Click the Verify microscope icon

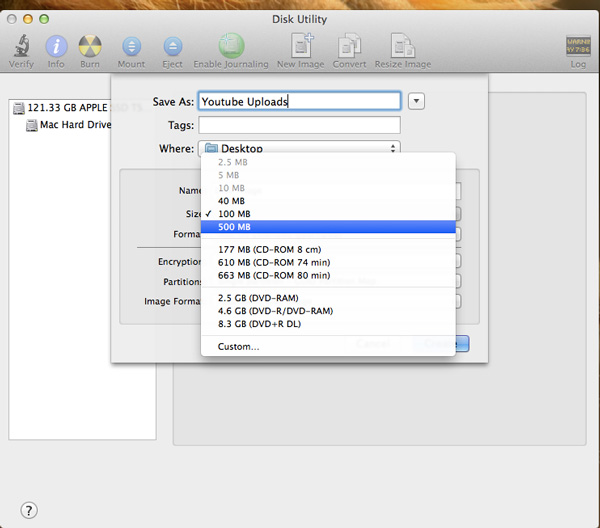tap(22, 46)
